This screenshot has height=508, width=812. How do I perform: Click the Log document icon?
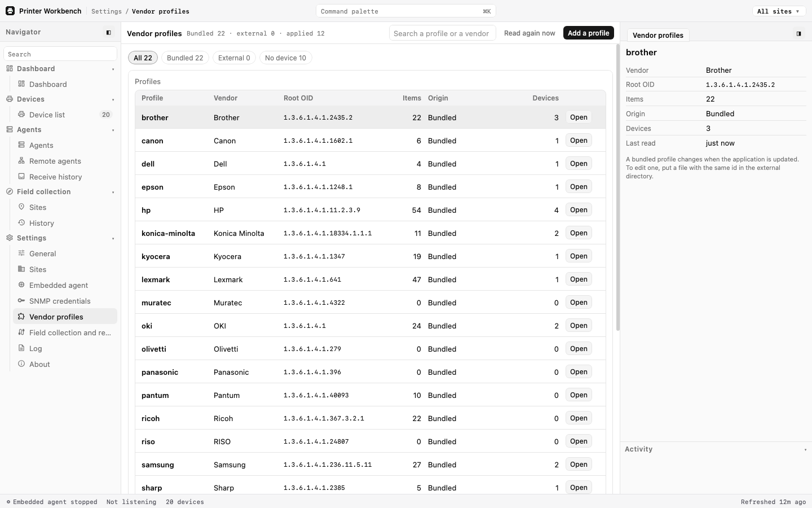coord(21,348)
